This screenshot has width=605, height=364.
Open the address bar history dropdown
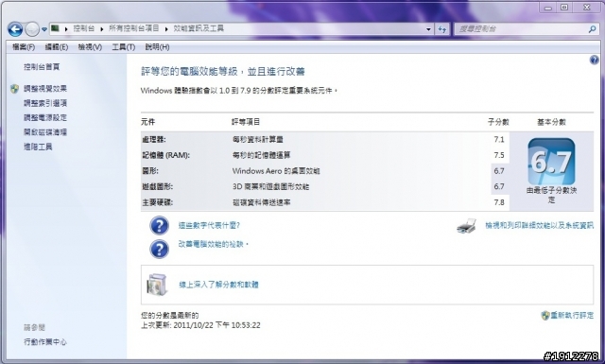point(428,29)
